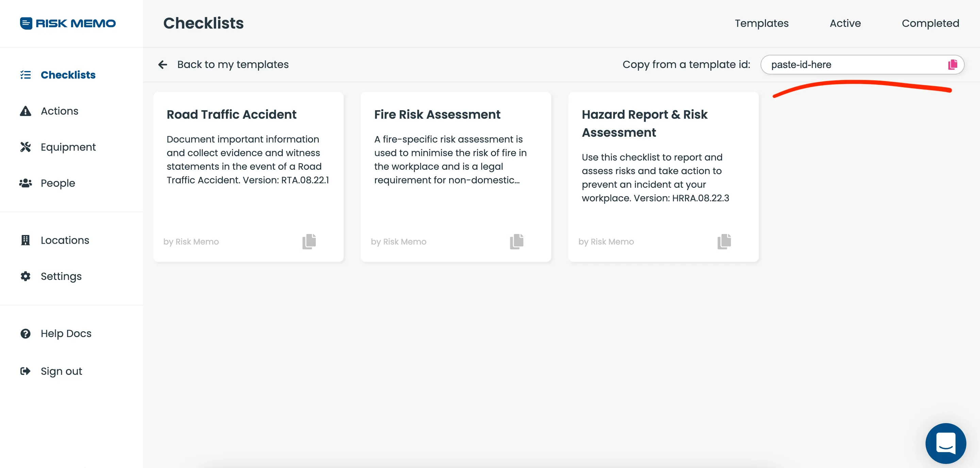Screen dimensions: 980x468
Task: Open the Hazard Report & Risk Assessment title
Action: [x=644, y=123]
